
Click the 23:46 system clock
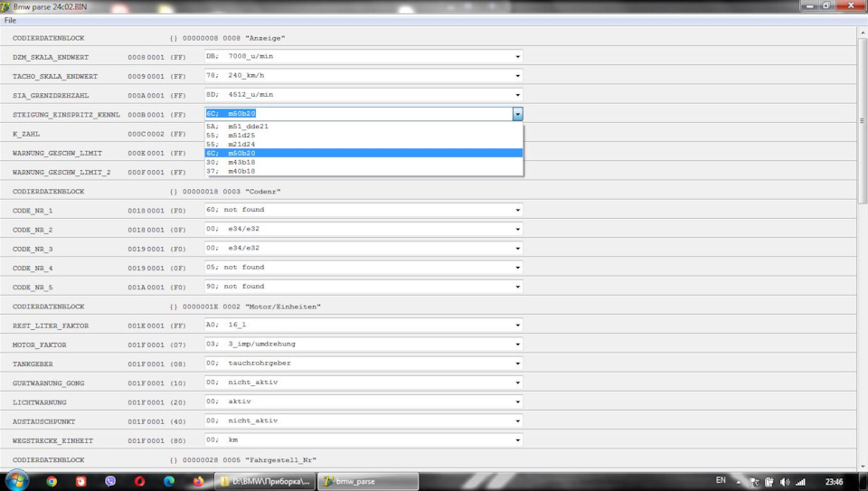pos(834,482)
